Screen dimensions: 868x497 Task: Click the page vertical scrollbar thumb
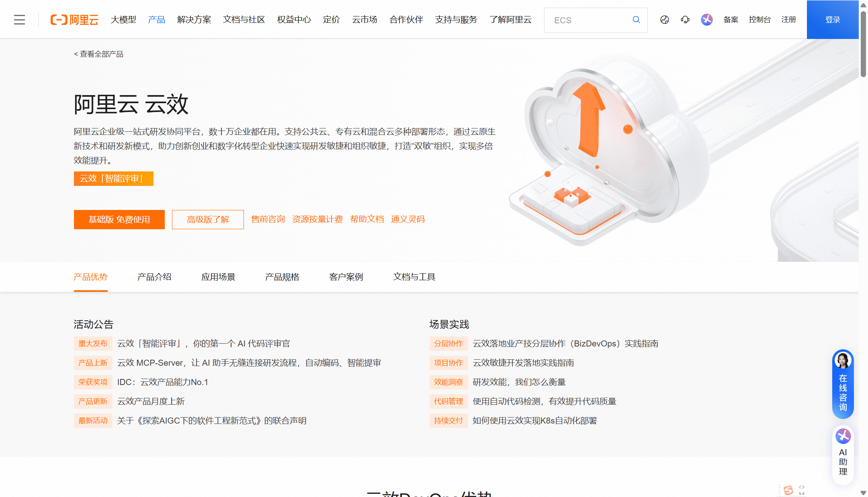863,44
